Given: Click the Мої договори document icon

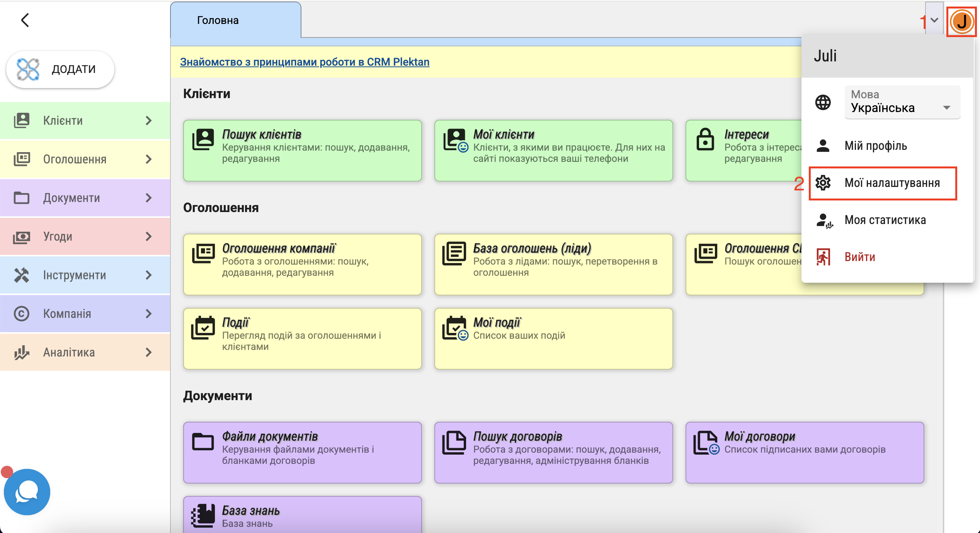Looking at the screenshot, I should [x=706, y=442].
